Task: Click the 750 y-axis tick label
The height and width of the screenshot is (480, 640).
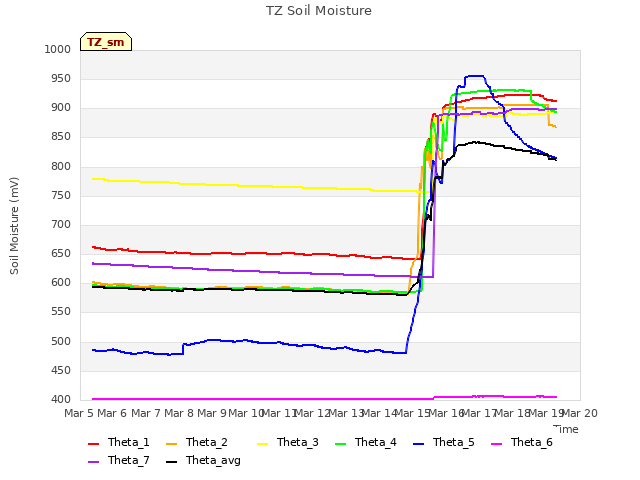Action: 61,195
